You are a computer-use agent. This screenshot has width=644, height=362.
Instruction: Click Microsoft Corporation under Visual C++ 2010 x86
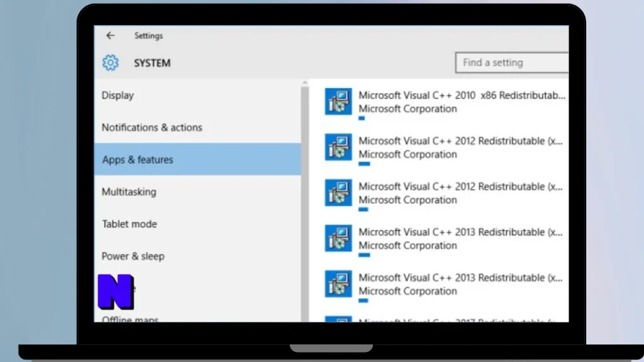tap(408, 109)
